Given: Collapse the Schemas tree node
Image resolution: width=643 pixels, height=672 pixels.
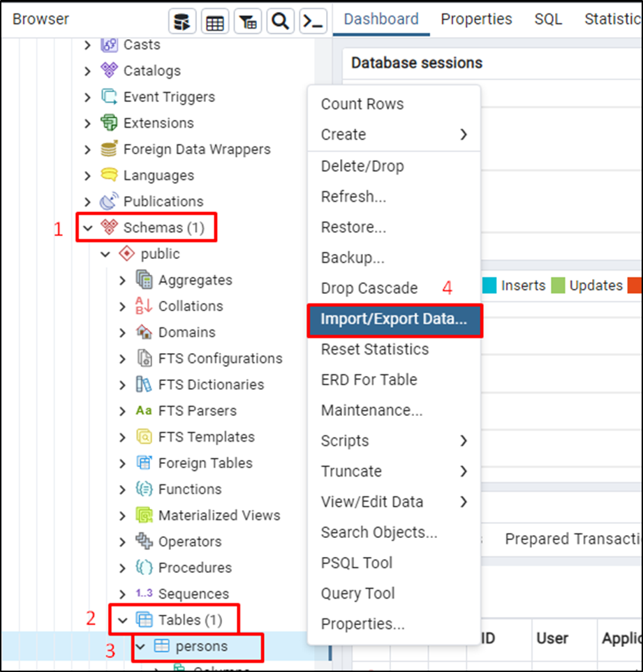Looking at the screenshot, I should click(87, 227).
